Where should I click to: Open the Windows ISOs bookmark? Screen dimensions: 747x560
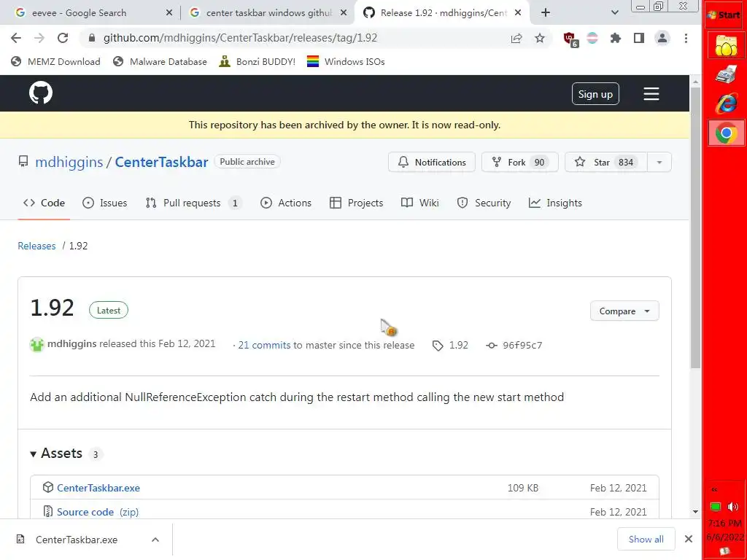346,61
